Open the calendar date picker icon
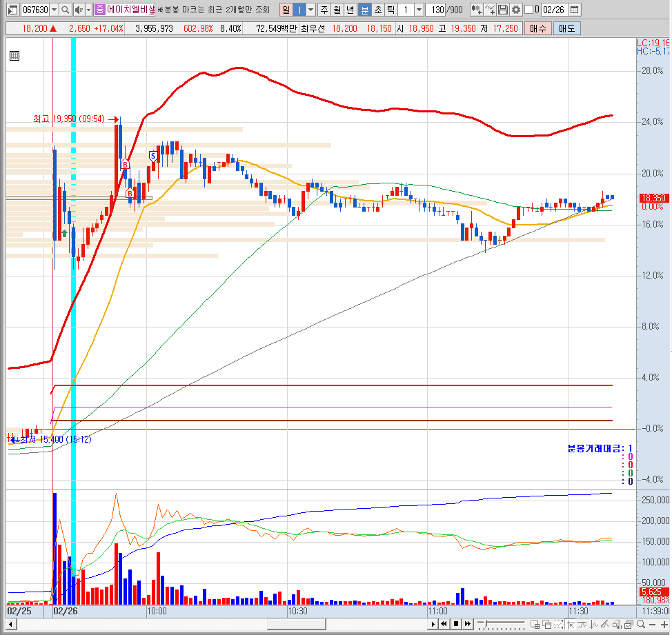 pyautogui.click(x=574, y=10)
